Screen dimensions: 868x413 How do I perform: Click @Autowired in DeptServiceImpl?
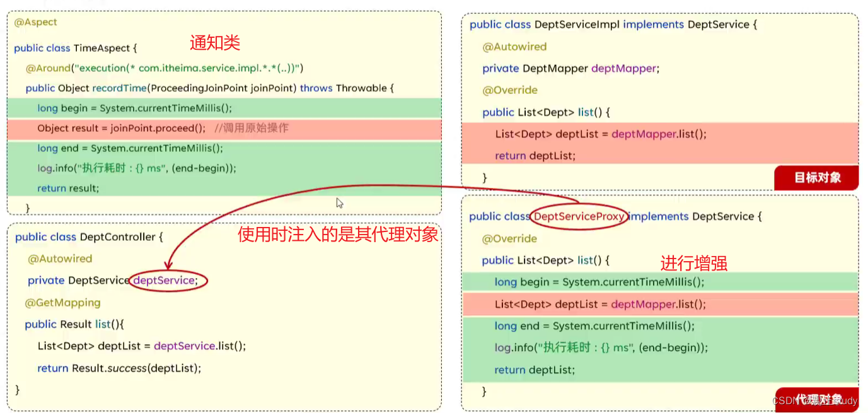coord(514,47)
